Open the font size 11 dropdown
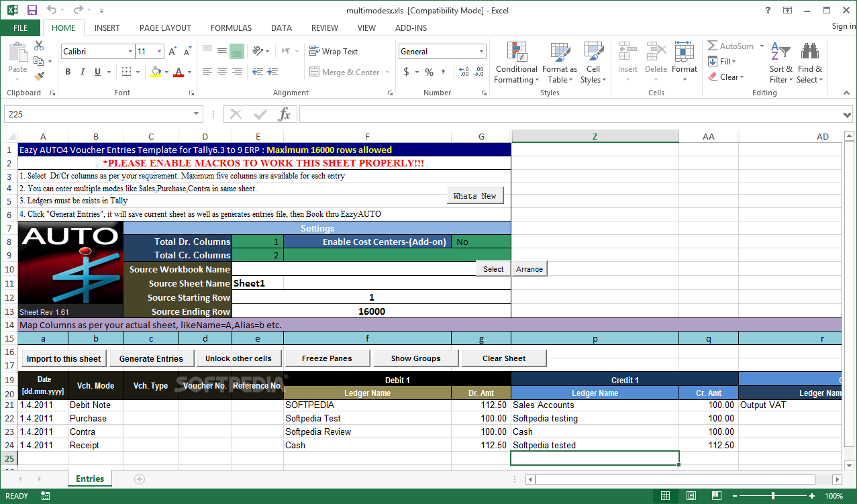The height and width of the screenshot is (504, 857). click(159, 52)
